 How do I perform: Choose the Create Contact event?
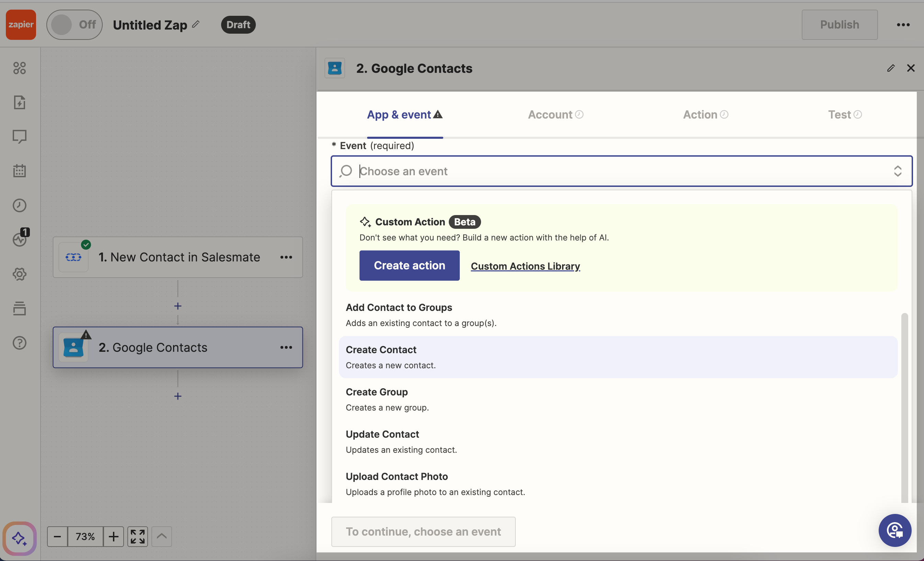(618, 357)
